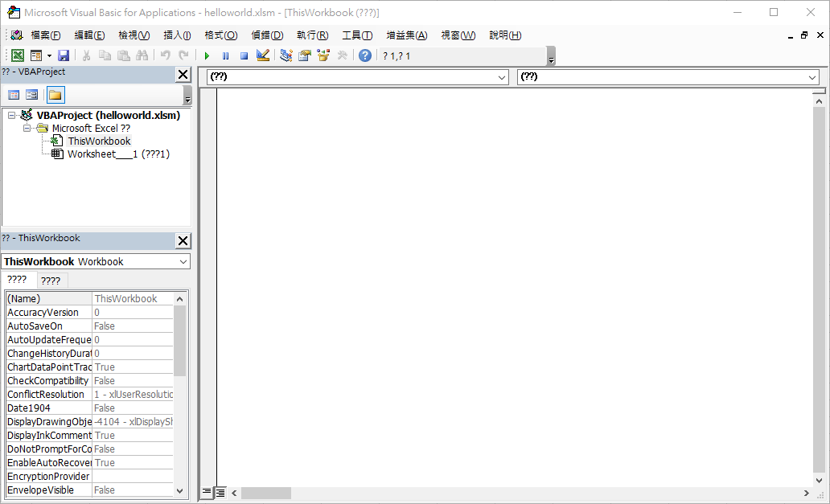This screenshot has height=504, width=830.
Task: Run the macro with the green play icon
Action: [x=207, y=55]
